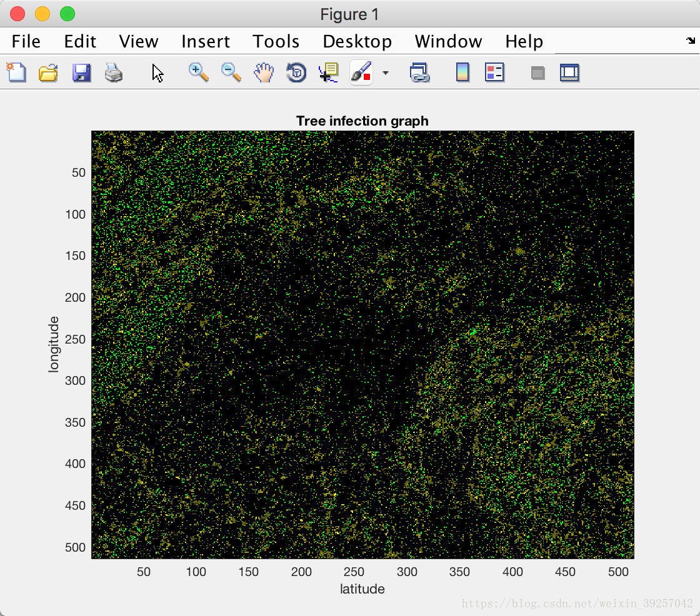Image resolution: width=700 pixels, height=616 pixels.
Task: Save the figure using the floppy icon
Action: pos(81,72)
